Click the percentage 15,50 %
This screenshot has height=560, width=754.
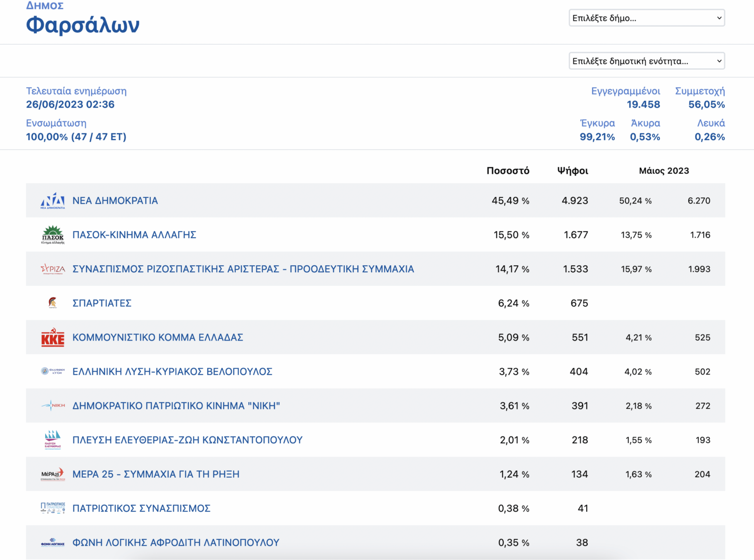pos(511,235)
